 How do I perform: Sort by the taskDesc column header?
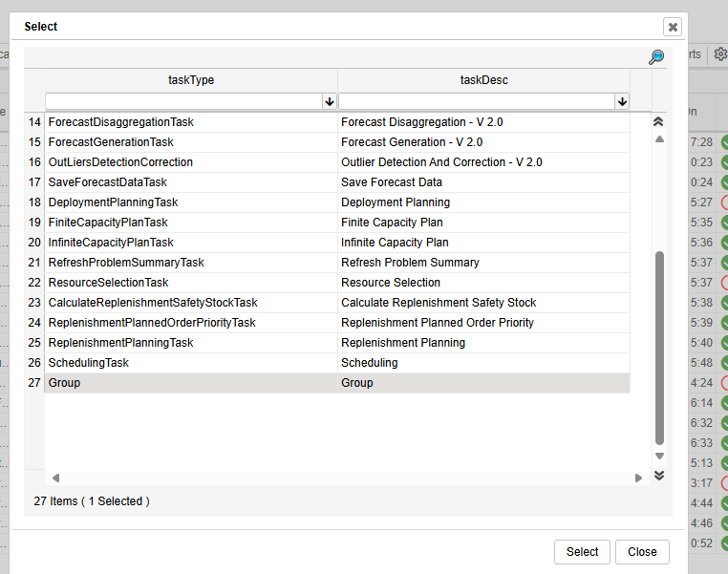484,80
